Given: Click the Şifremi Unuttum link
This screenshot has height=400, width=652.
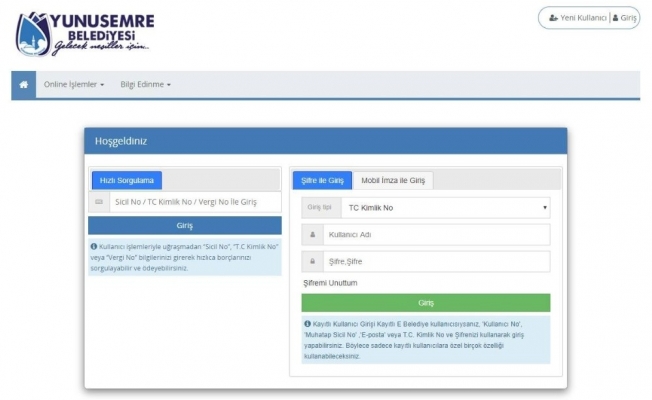Looking at the screenshot, I should click(330, 284).
